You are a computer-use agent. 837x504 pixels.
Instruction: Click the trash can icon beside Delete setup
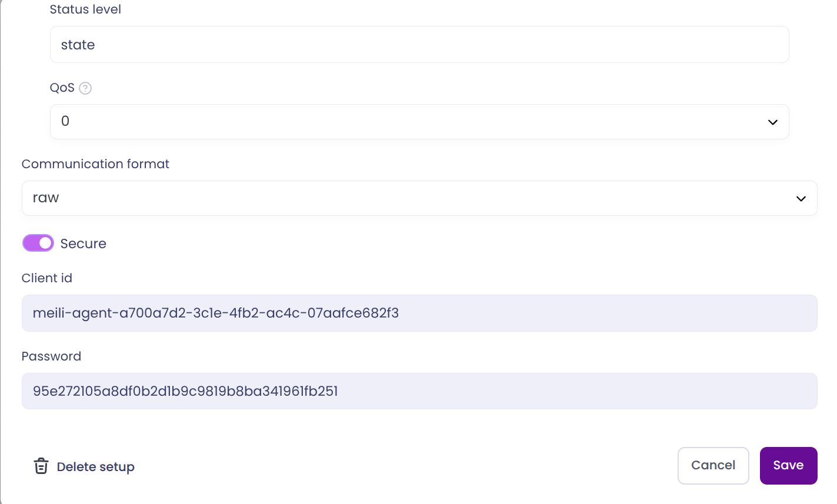pos(41,466)
